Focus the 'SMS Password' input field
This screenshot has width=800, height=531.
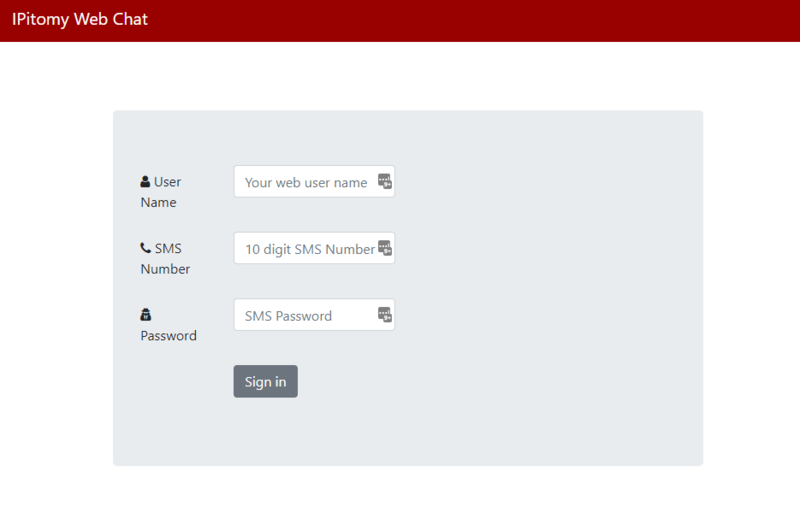[305, 315]
